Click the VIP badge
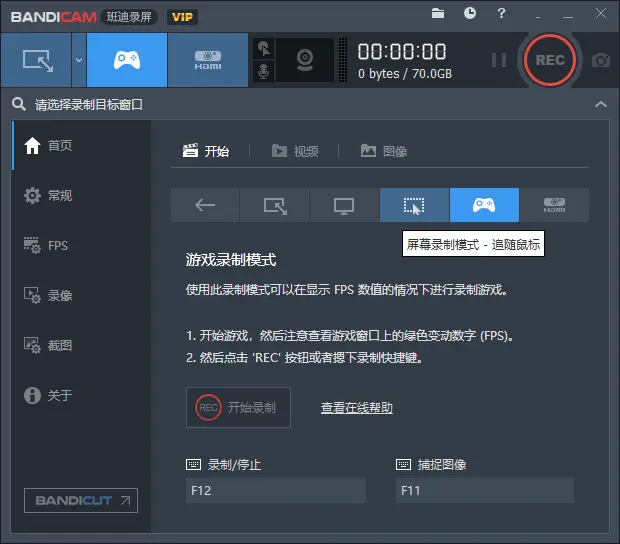Screen dimensions: 620x544 click(182, 17)
